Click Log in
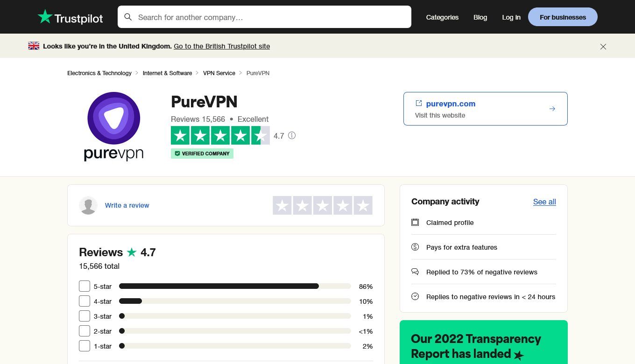635x364 pixels. pyautogui.click(x=511, y=17)
